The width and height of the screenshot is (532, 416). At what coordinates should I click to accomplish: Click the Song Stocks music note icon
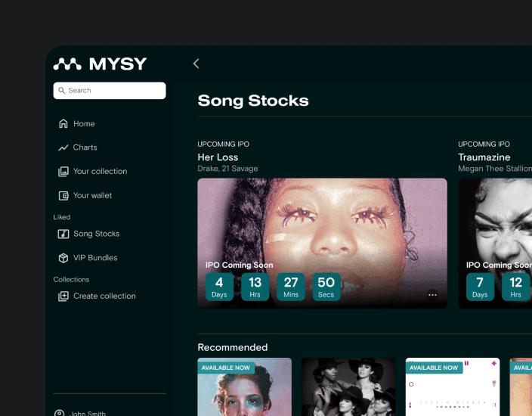pos(63,234)
